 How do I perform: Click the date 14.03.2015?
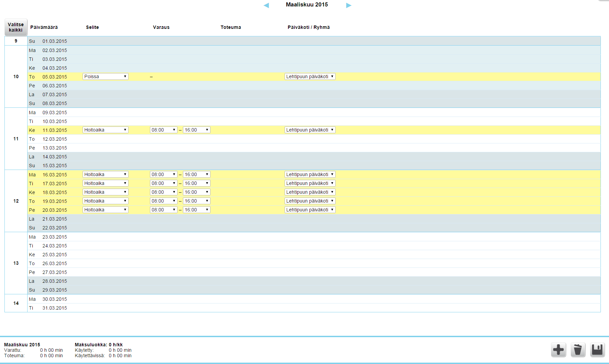pyautogui.click(x=55, y=157)
